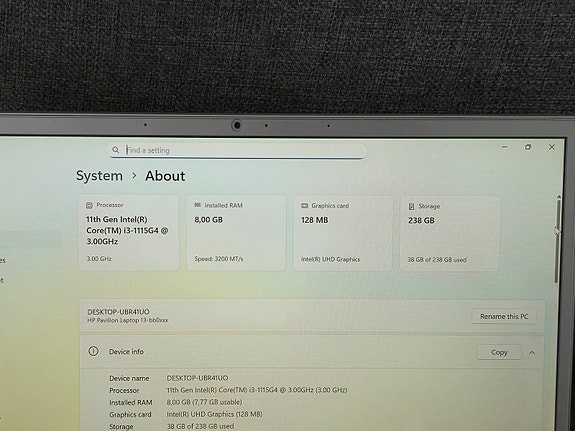
Task: Click the vertical scrollbar thumb
Action: pos(558,240)
